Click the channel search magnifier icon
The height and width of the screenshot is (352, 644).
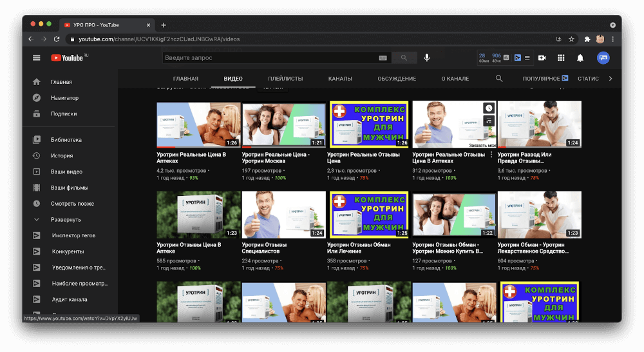pos(499,79)
